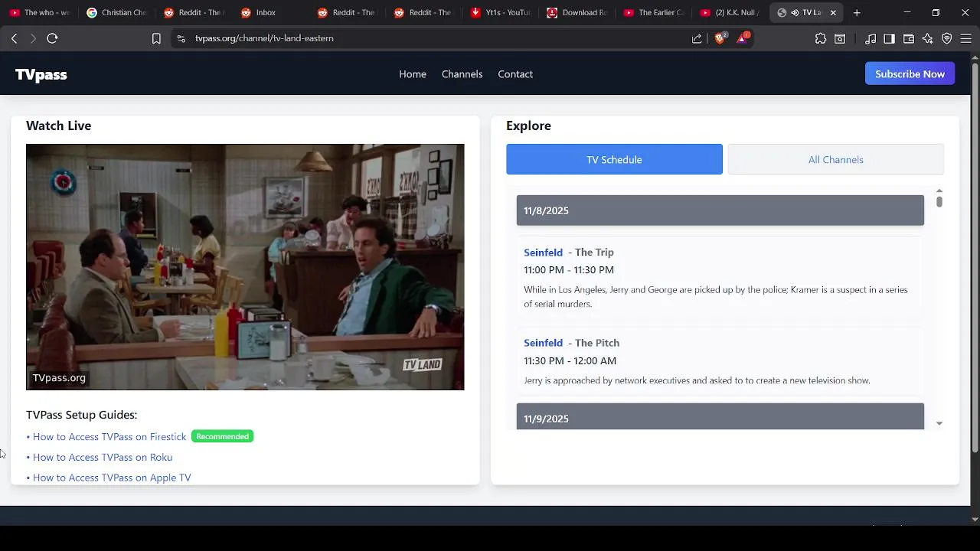
Task: Click the page scrollbar down arrow
Action: tap(975, 519)
